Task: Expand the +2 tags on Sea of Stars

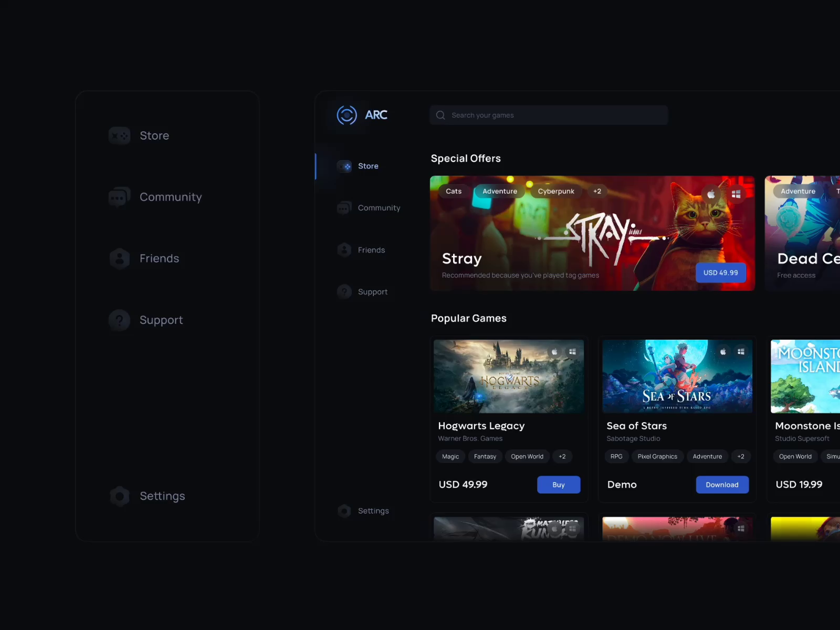Action: click(741, 456)
